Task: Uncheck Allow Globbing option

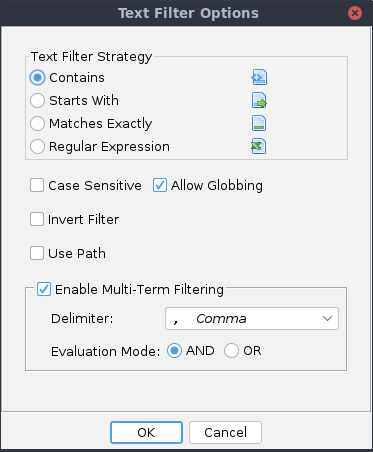Action: coord(160,185)
